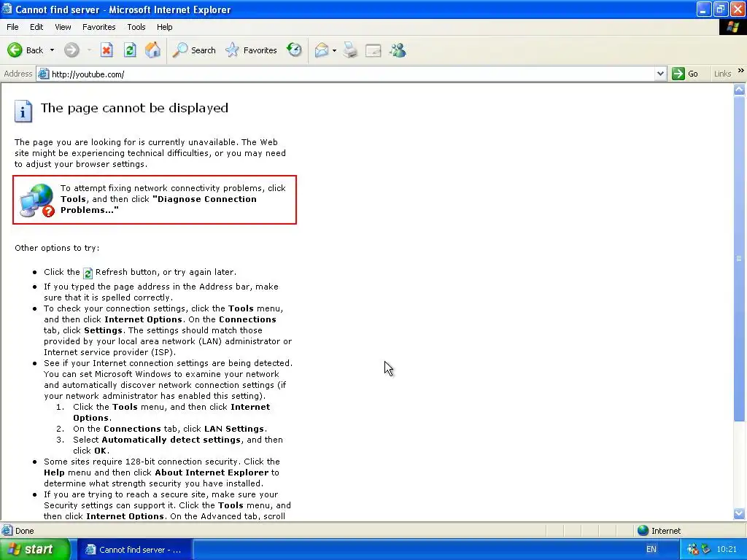The height and width of the screenshot is (560, 747).
Task: Open the Back history dropdown arrow
Action: [52, 50]
